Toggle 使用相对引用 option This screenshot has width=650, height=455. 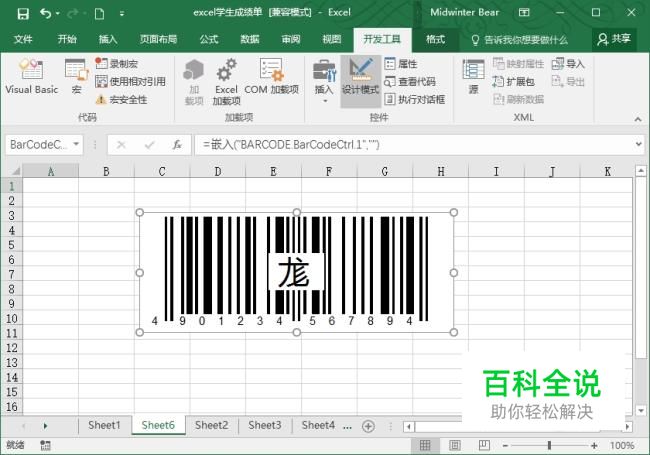point(130,81)
